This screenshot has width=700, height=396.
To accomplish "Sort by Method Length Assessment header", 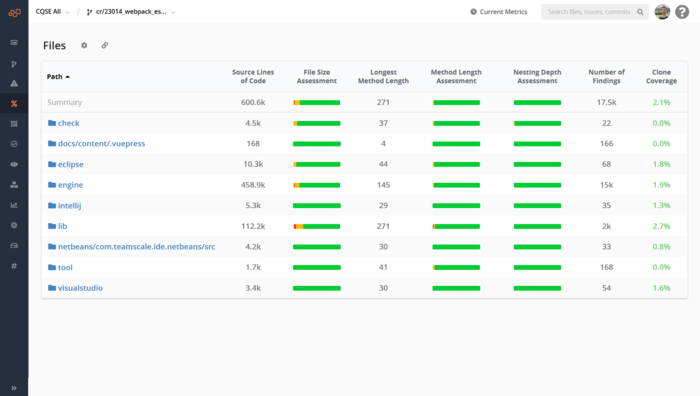I will (x=456, y=76).
